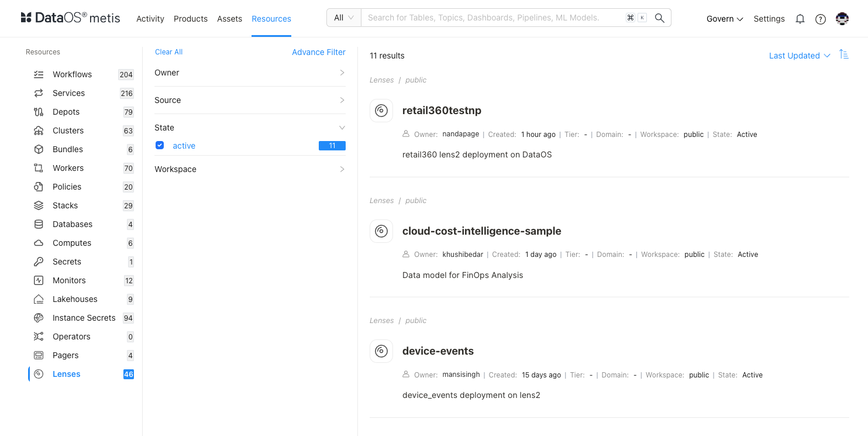Toggle the sort order icon
This screenshot has height=436, width=868.
(843, 54)
